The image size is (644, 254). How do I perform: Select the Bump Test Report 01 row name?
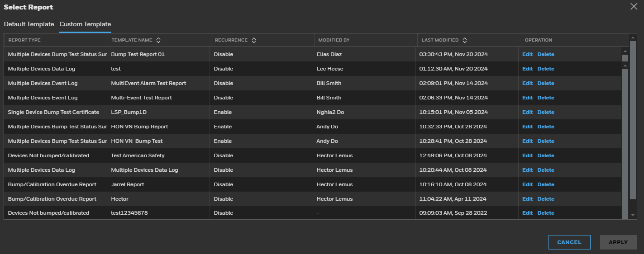(x=138, y=54)
